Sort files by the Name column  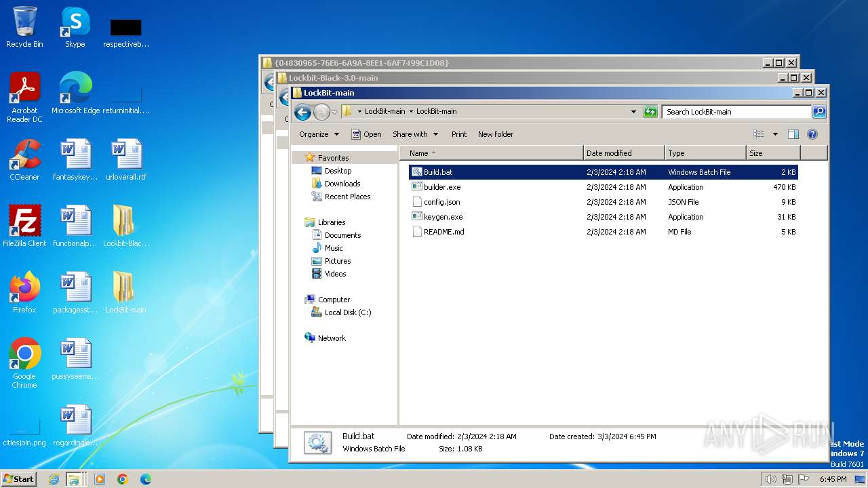coord(492,153)
